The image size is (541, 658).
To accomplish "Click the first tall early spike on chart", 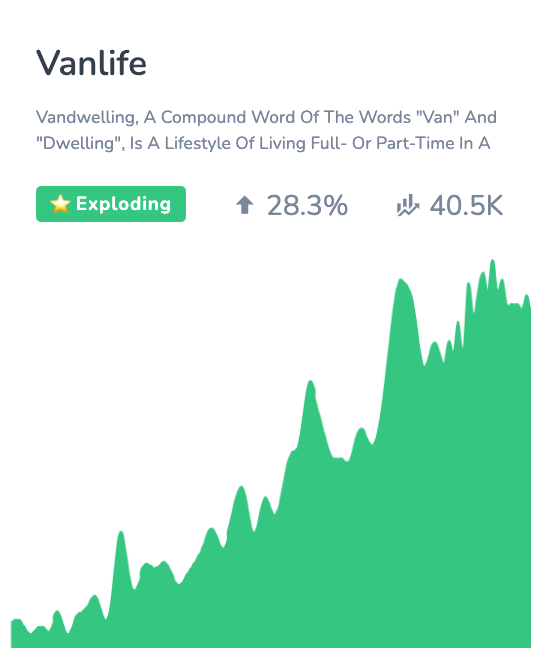I will 121,533.
